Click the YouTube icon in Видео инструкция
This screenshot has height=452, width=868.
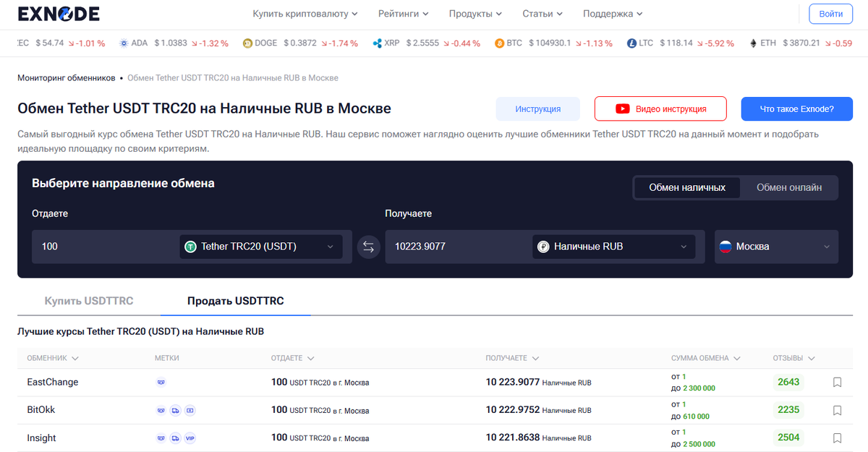(622, 109)
